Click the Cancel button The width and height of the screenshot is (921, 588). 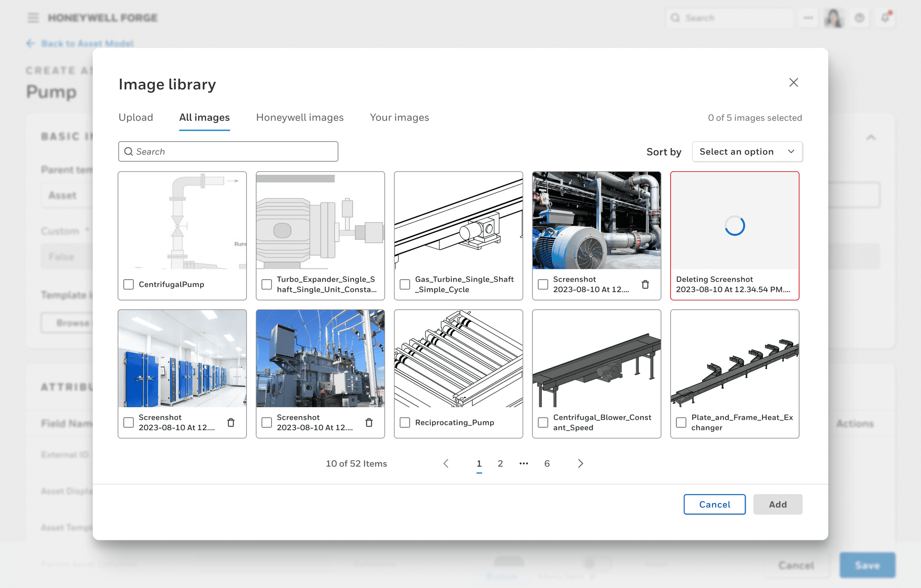(x=714, y=505)
